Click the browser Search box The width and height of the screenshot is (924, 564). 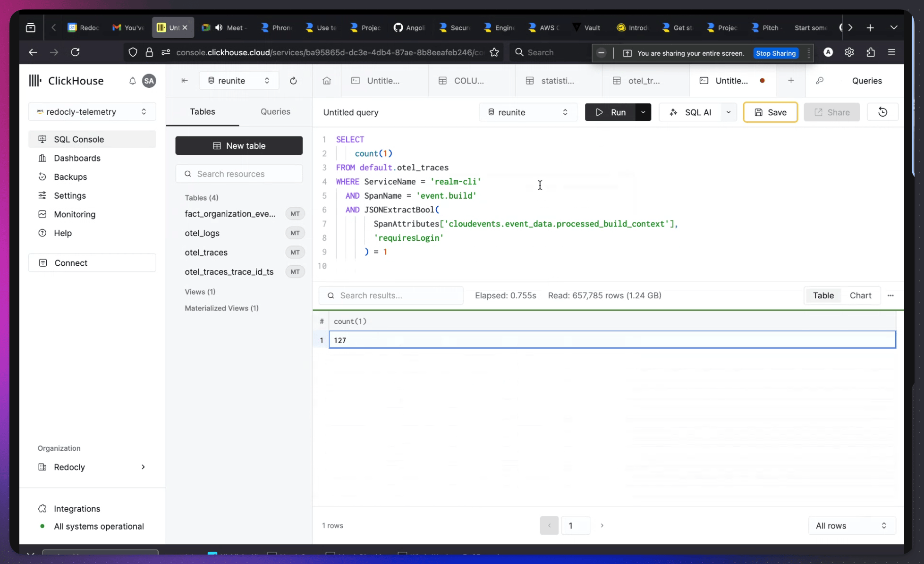pyautogui.click(x=550, y=52)
